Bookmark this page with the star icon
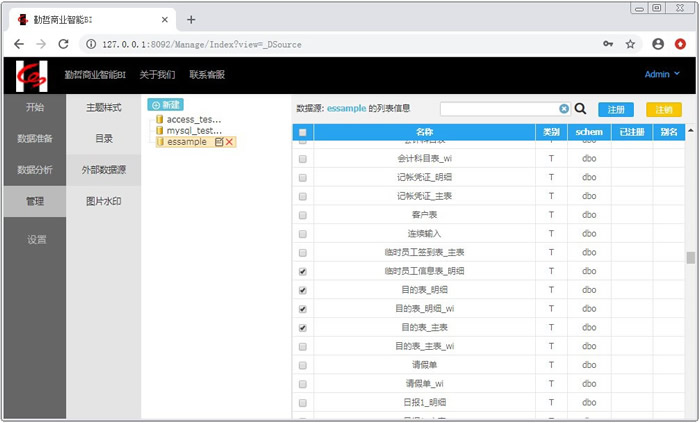 tap(630, 44)
